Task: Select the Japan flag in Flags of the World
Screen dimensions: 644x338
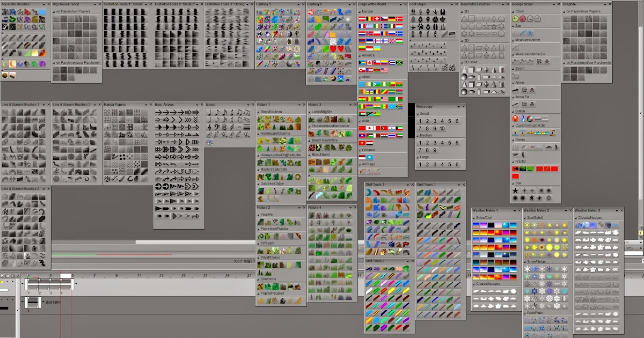Action: [369, 128]
